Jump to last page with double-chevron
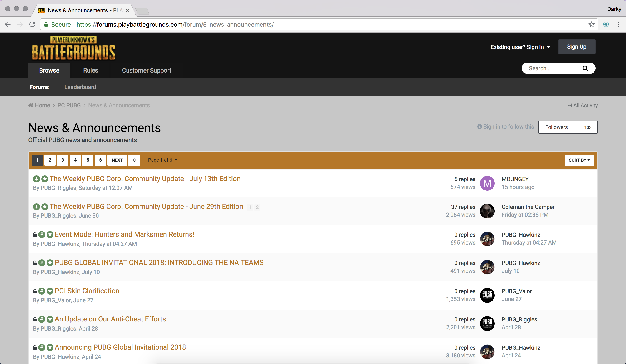The image size is (626, 364). tap(134, 160)
